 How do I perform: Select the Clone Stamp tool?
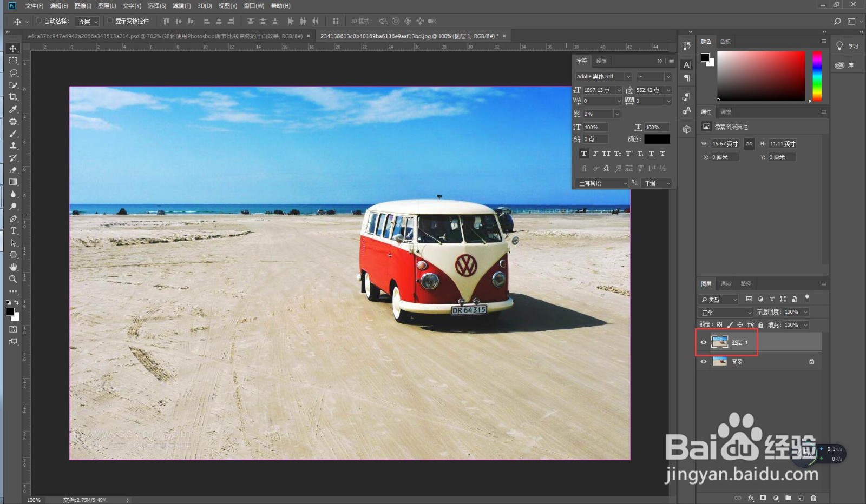click(13, 146)
